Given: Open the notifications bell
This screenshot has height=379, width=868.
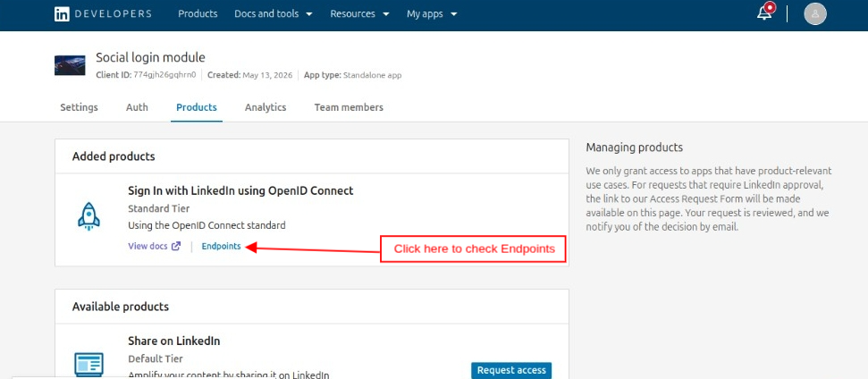Looking at the screenshot, I should [765, 13].
